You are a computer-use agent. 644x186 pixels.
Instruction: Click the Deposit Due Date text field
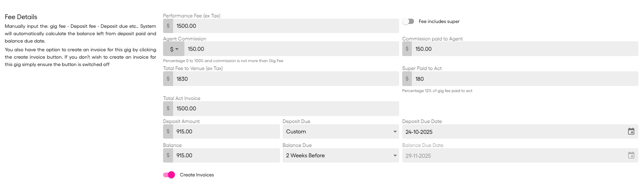(x=513, y=132)
